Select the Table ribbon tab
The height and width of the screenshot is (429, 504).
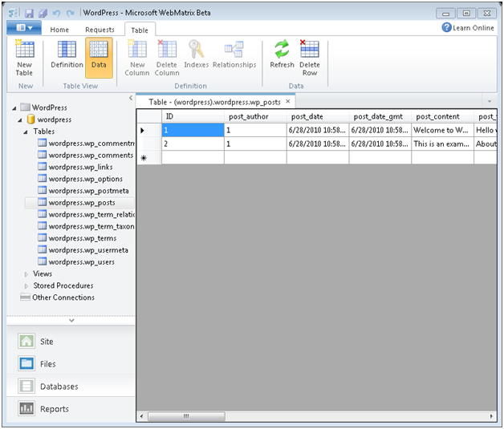(x=140, y=30)
